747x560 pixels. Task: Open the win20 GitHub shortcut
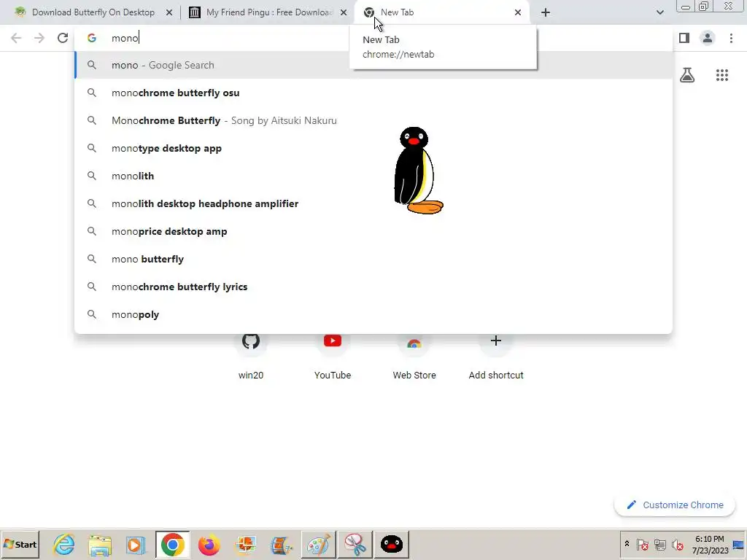(251, 356)
